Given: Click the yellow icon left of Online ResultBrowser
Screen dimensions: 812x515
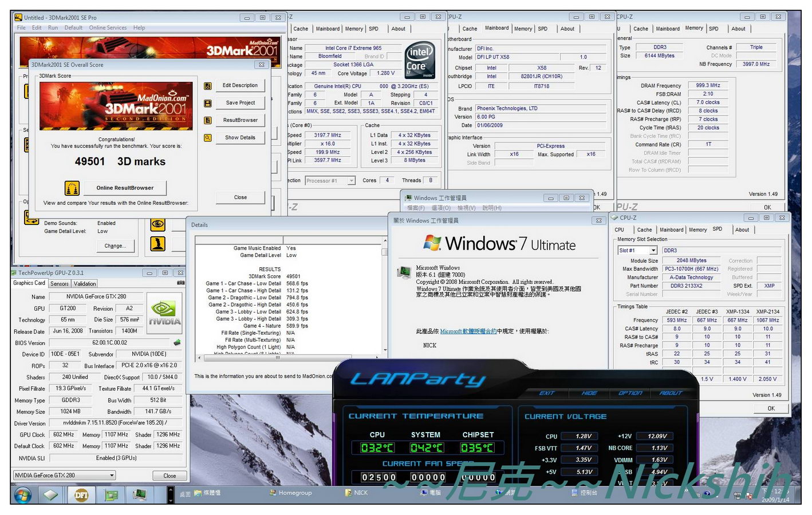Looking at the screenshot, I should tap(72, 188).
